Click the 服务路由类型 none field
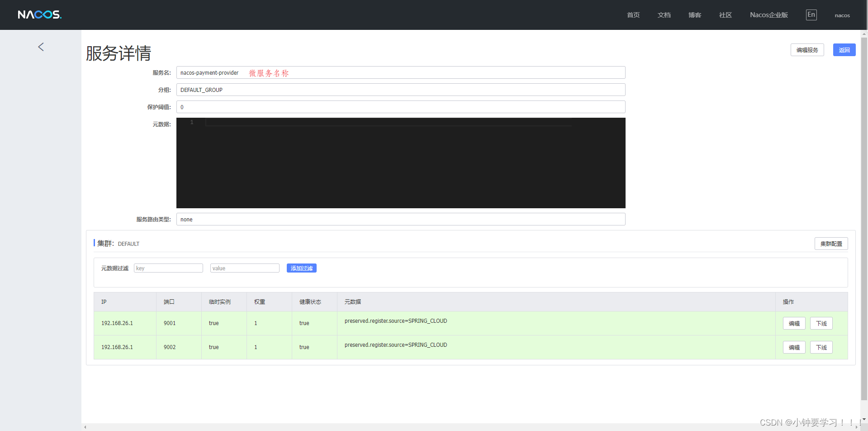This screenshot has height=431, width=868. pos(401,219)
